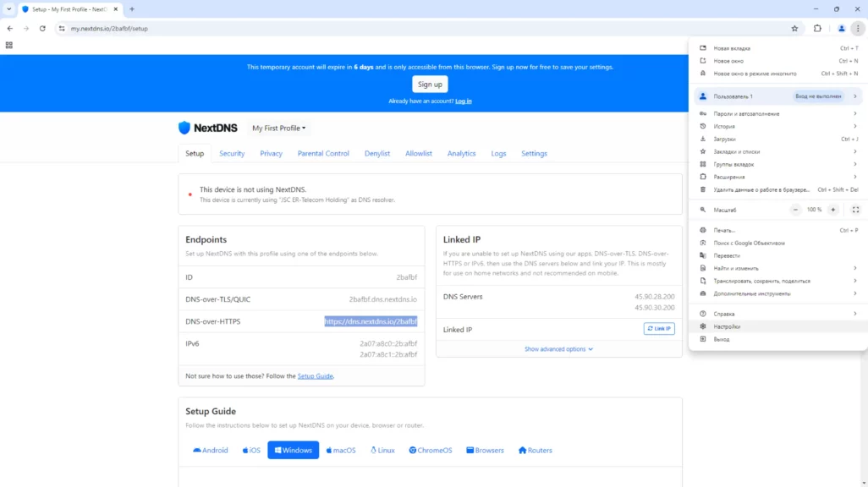Screen dimensions: 868x487
Task: Reload the page using the refresh icon
Action: pos(42,28)
